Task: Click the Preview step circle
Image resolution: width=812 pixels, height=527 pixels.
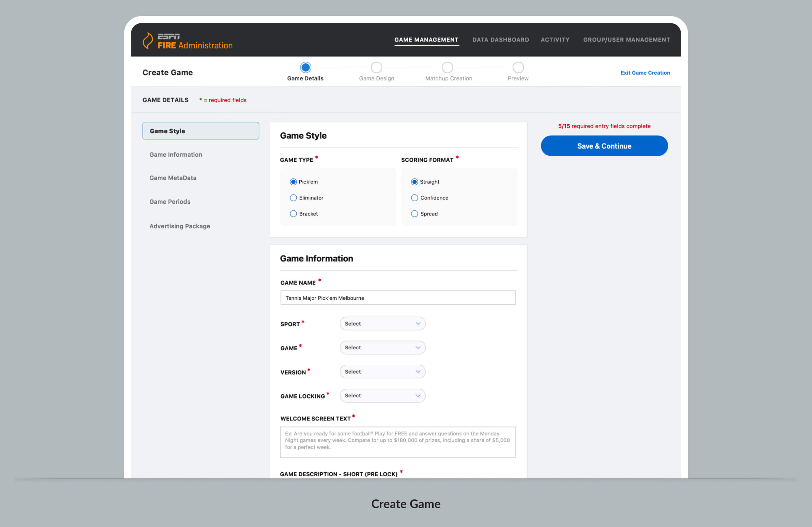Action: (518, 68)
